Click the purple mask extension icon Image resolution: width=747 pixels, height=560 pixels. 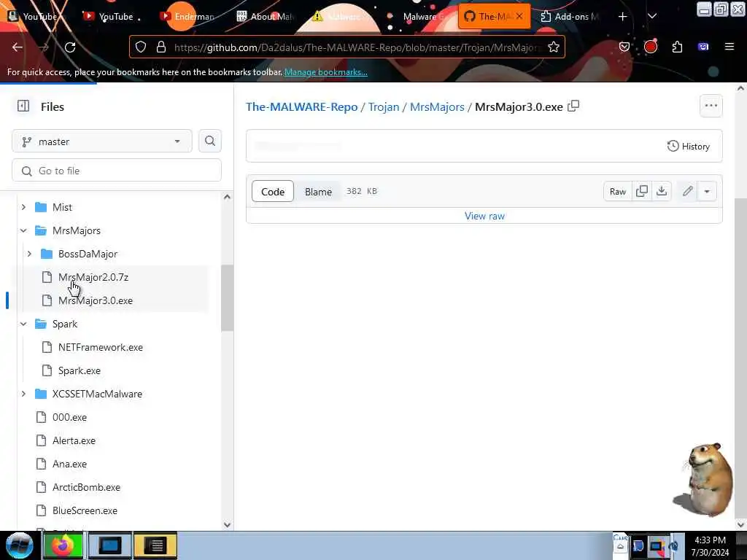coord(703,47)
